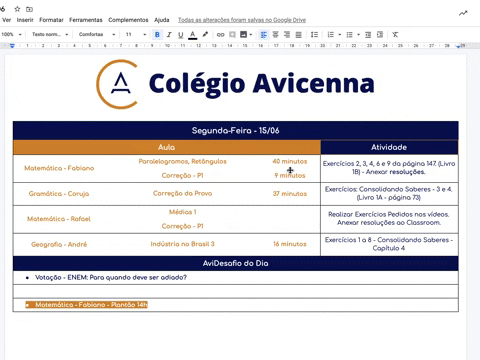Image resolution: width=480 pixels, height=360 pixels.
Task: Click Indústria no Brasil 3 text
Action: [182, 244]
